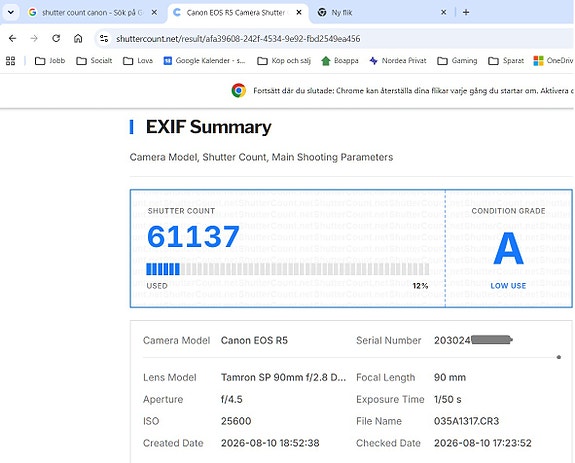Click the browser back arrow
This screenshot has height=463, width=575.
12,38
